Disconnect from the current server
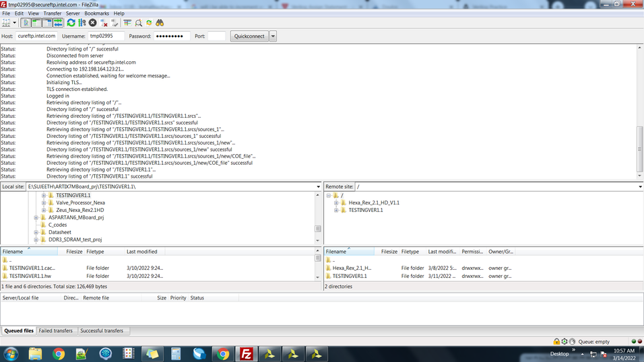Screen dimensions: 644x362 point(104,23)
